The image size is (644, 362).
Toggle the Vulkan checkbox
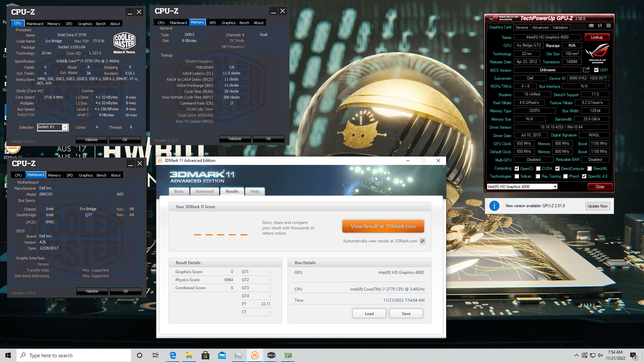517,176
